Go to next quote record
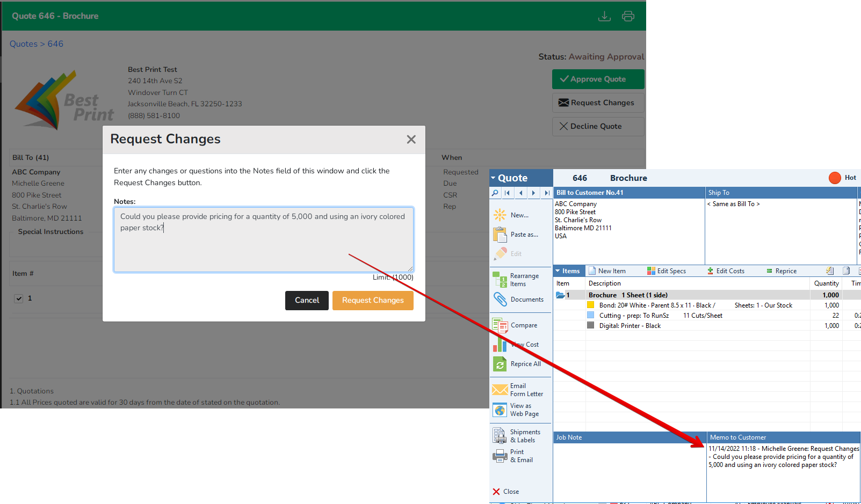The width and height of the screenshot is (861, 504). tap(533, 193)
